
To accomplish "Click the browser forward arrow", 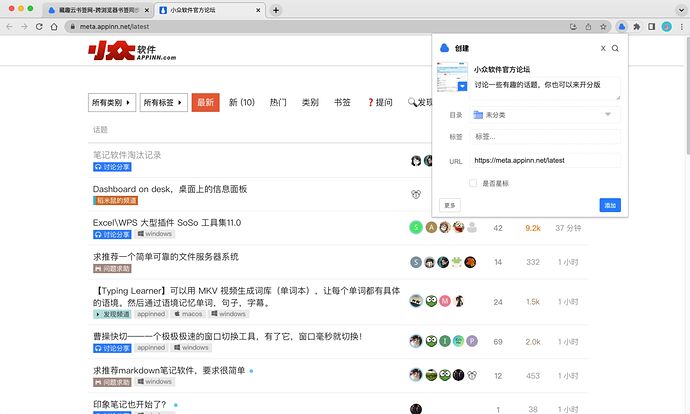I will (24, 26).
